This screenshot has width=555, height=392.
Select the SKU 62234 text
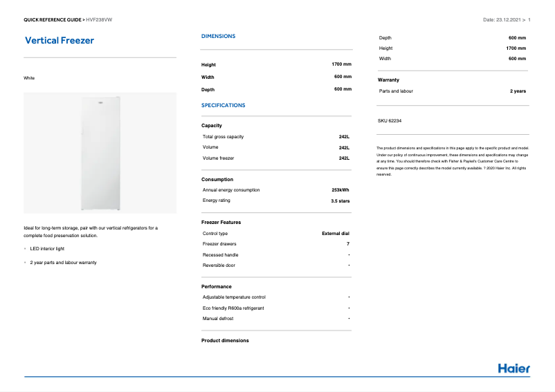(x=390, y=121)
